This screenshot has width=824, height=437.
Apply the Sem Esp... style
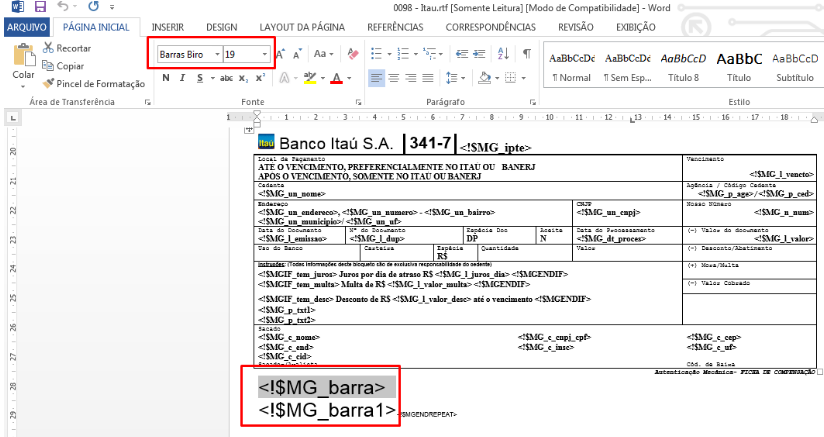pos(627,67)
